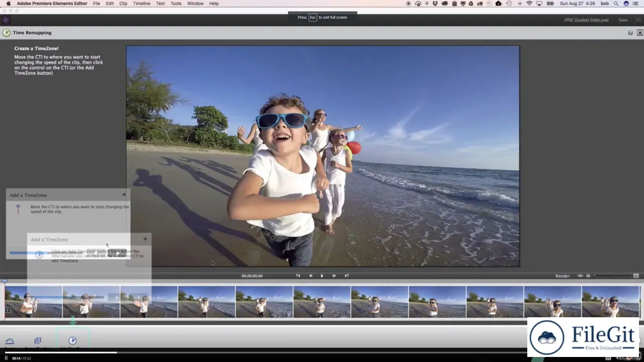Image resolution: width=644 pixels, height=362 pixels.
Task: Click the app logo icon at the top left
Action: click(x=6, y=20)
